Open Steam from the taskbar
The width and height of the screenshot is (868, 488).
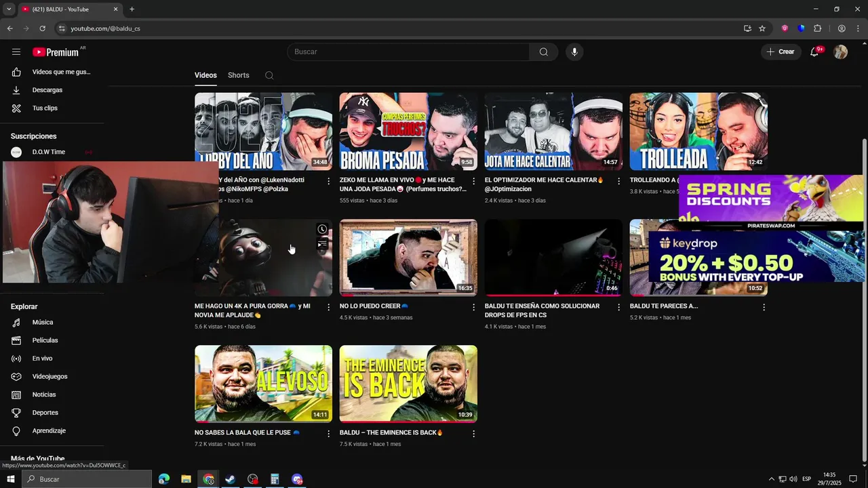coord(231,479)
